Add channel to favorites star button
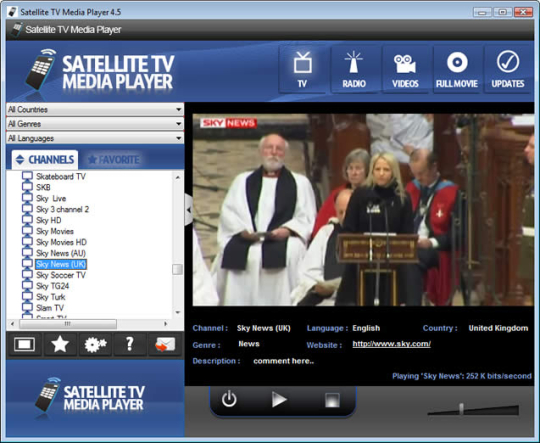The height and width of the screenshot is (443, 540). click(60, 344)
